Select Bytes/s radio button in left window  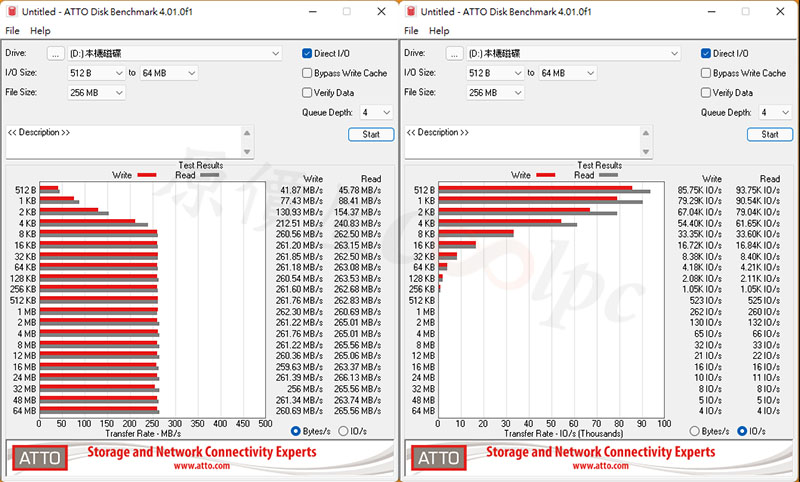[x=295, y=432]
